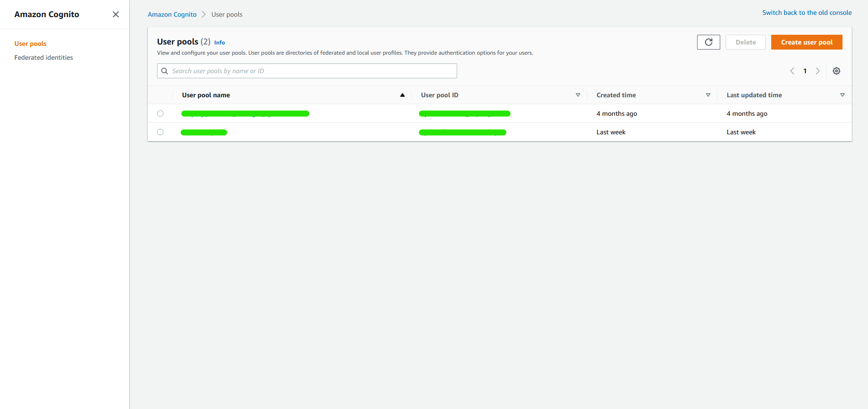Go to next page of user pools
The height and width of the screenshot is (409, 868).
point(818,71)
